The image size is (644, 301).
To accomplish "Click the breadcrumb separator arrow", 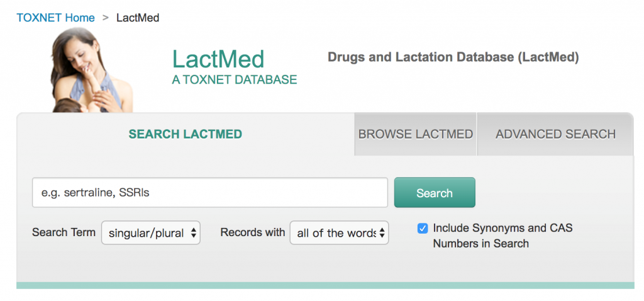I will (106, 18).
